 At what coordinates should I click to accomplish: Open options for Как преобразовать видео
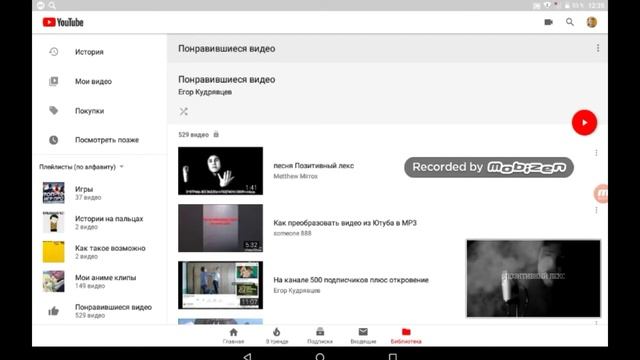pyautogui.click(x=596, y=210)
